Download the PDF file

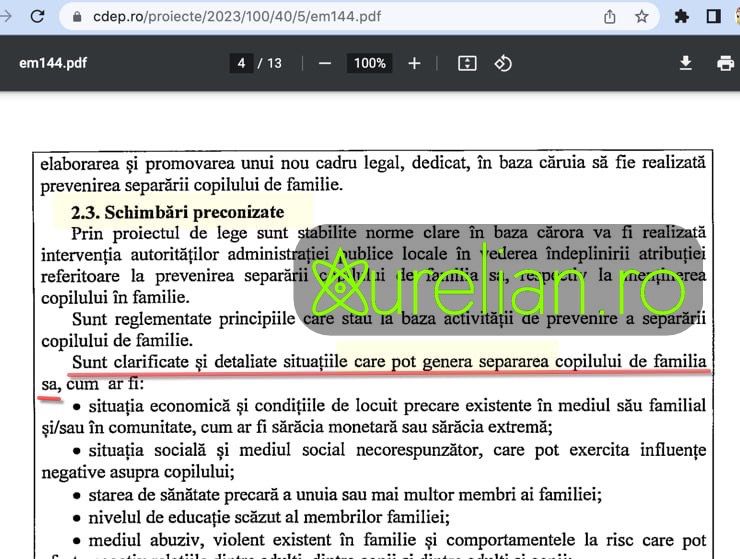pyautogui.click(x=686, y=63)
